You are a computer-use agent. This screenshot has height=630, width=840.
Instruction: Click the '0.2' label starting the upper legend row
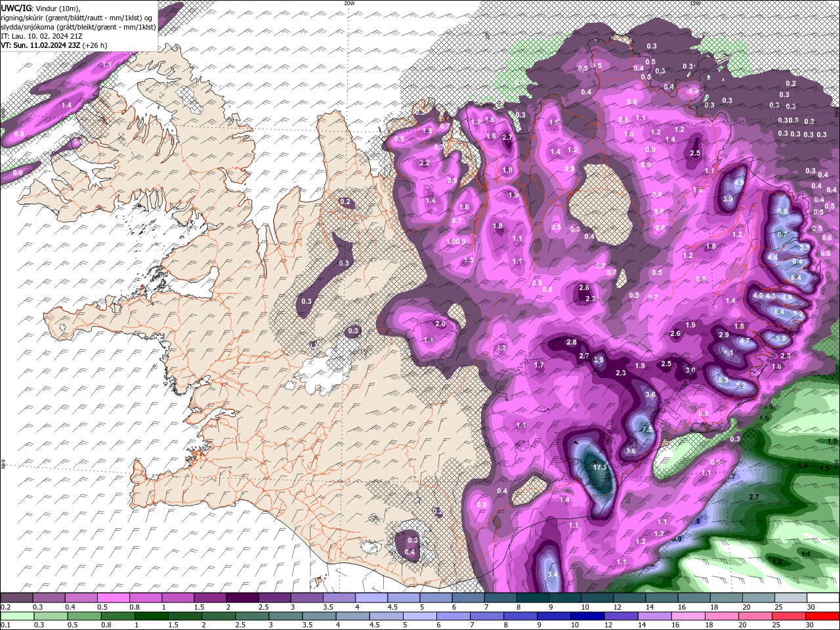click(6, 607)
